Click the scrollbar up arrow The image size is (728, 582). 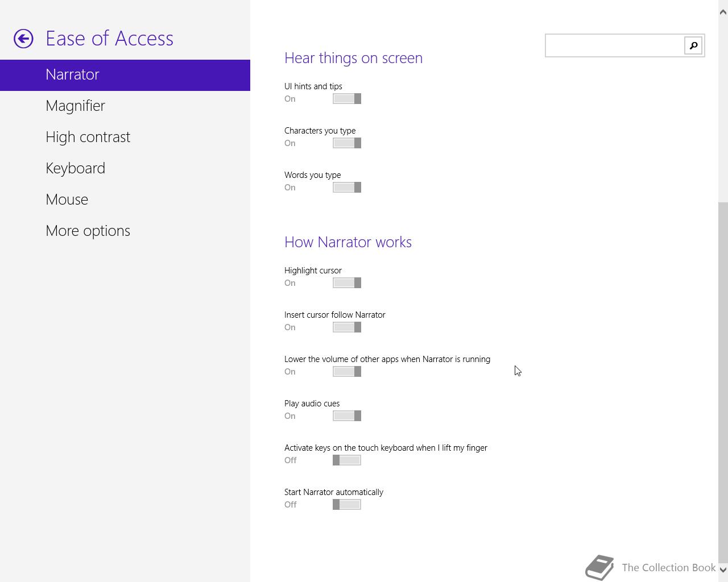pos(723,11)
